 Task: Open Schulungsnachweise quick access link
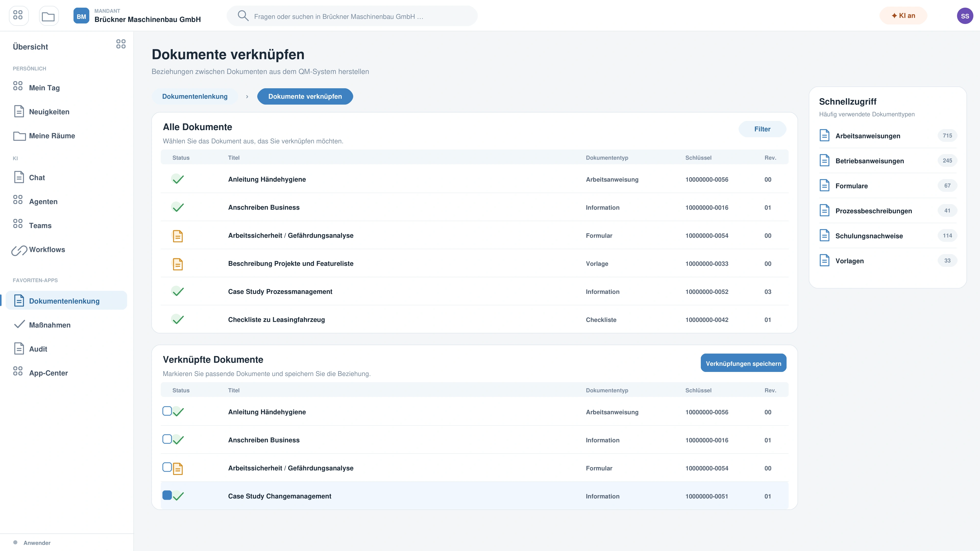888,235
